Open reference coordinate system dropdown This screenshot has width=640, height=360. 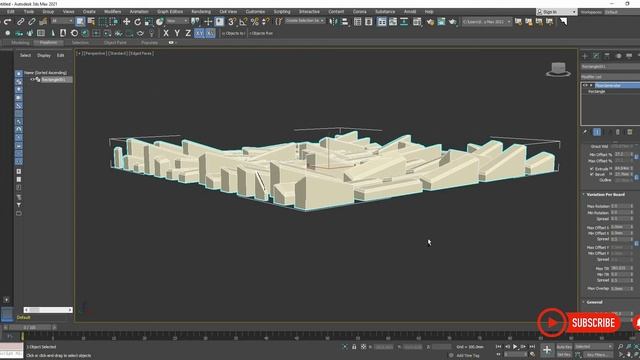[177, 21]
